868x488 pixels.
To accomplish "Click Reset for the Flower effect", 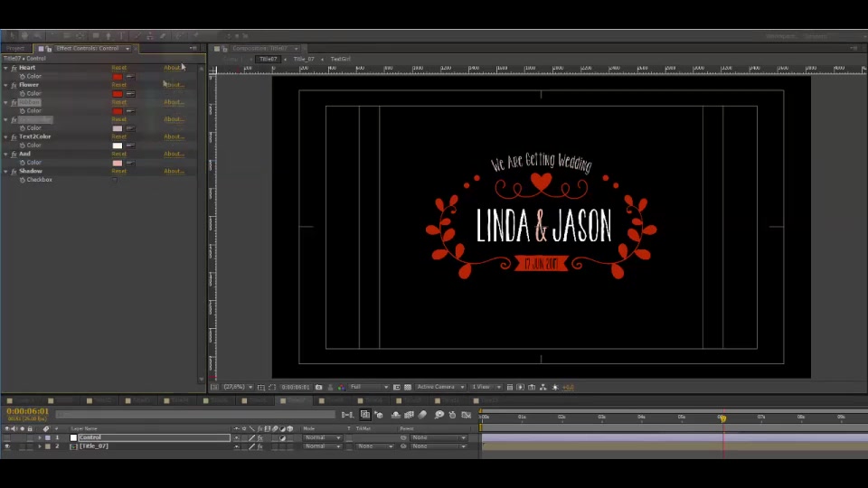I will 119,85.
